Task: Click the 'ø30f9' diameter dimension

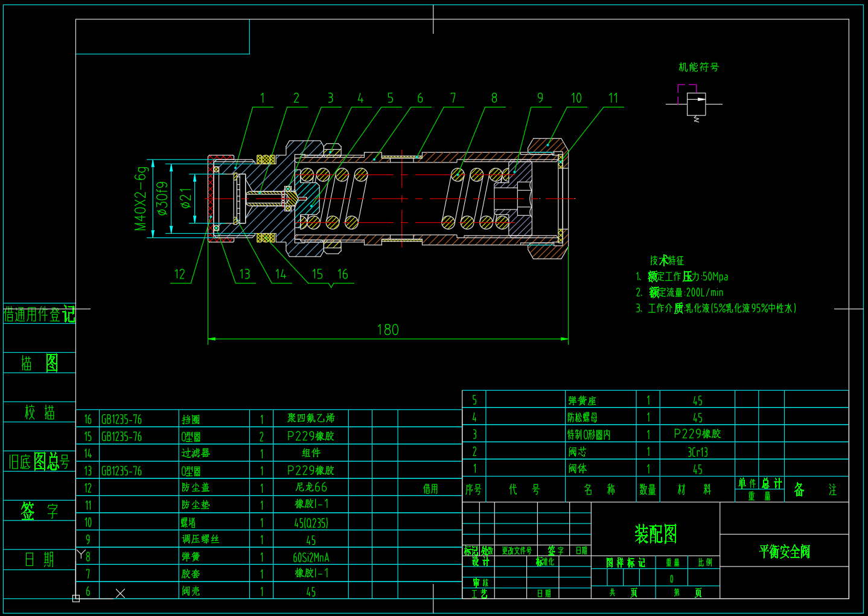Action: point(162,199)
